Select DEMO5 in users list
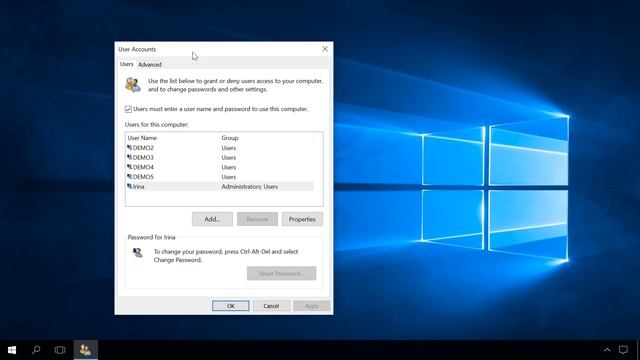Screen dimensions: 640x360 click(x=143, y=177)
